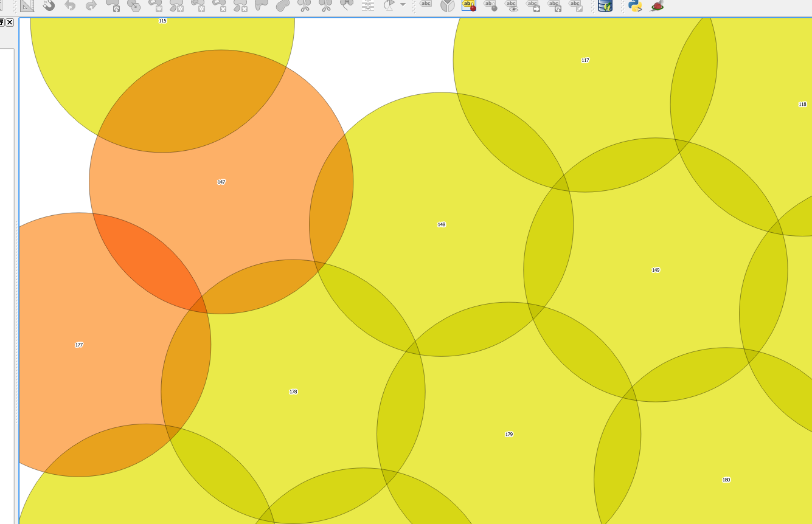Select Show/Hide Labels eye tool

coord(512,5)
